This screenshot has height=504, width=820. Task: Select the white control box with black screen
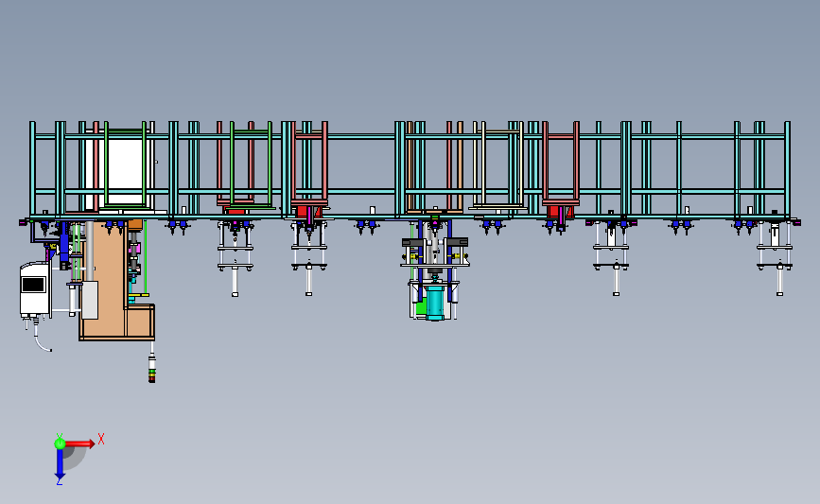point(35,289)
